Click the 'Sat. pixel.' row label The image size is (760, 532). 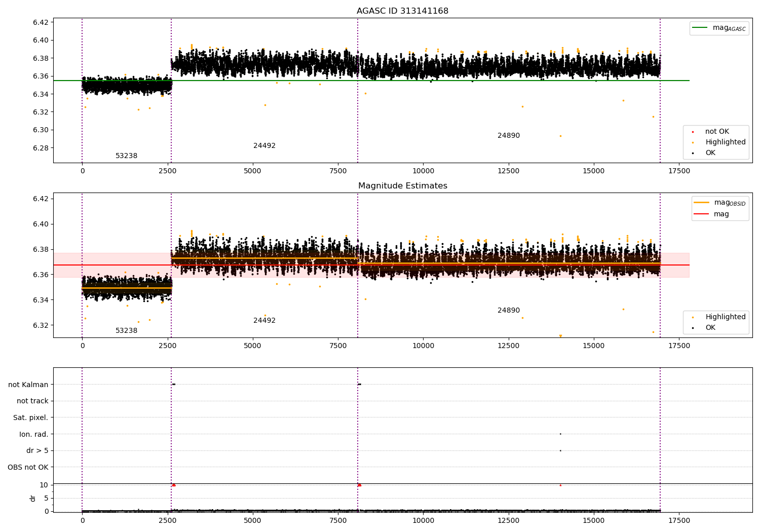tap(31, 418)
